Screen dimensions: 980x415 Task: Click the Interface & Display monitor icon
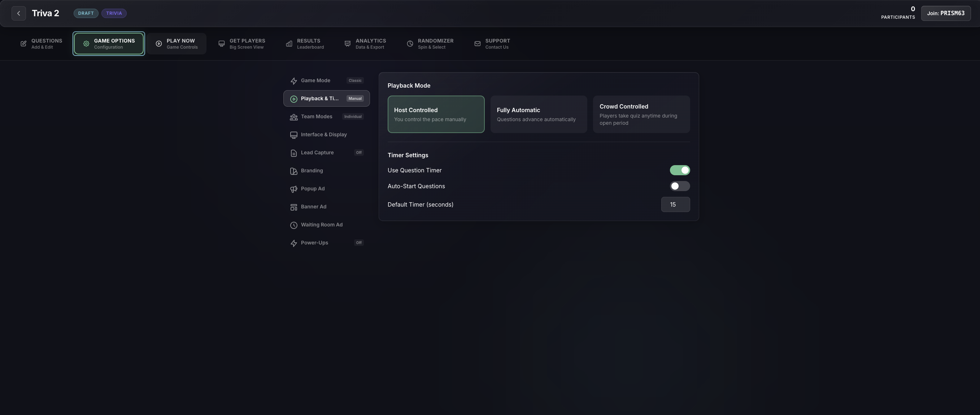tap(294, 135)
